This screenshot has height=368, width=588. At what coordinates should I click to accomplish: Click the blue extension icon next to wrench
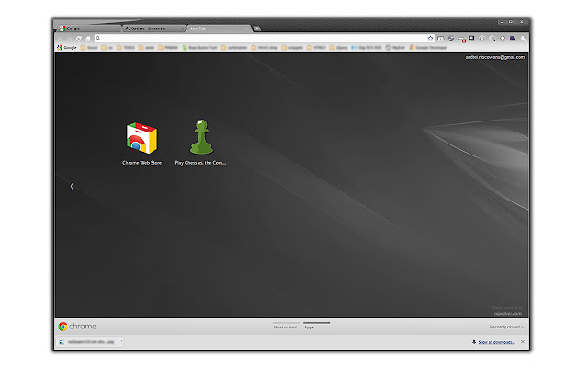pyautogui.click(x=513, y=39)
